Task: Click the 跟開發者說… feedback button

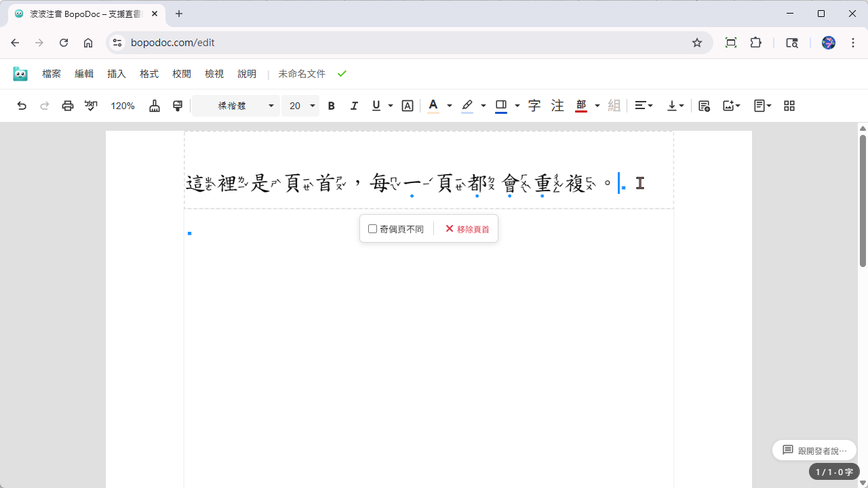Action: click(x=814, y=450)
